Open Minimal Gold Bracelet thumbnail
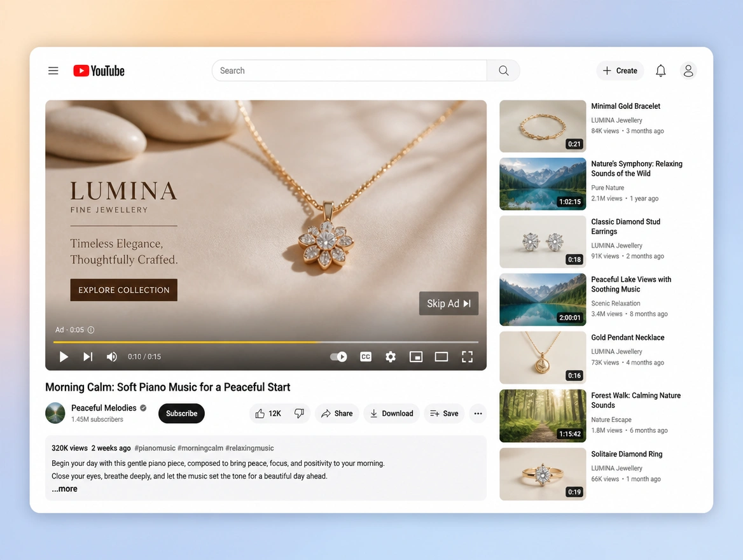 click(x=543, y=126)
